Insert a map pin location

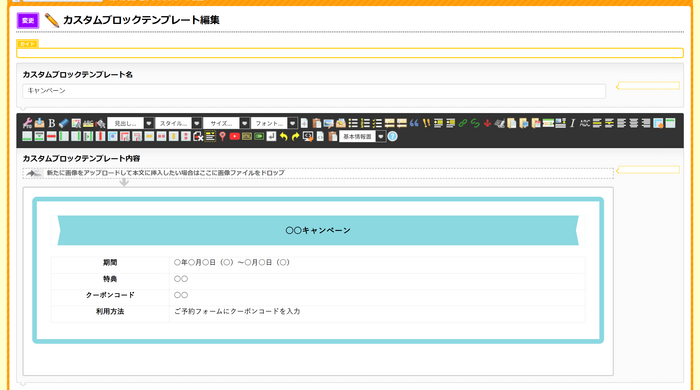pyautogui.click(x=222, y=137)
